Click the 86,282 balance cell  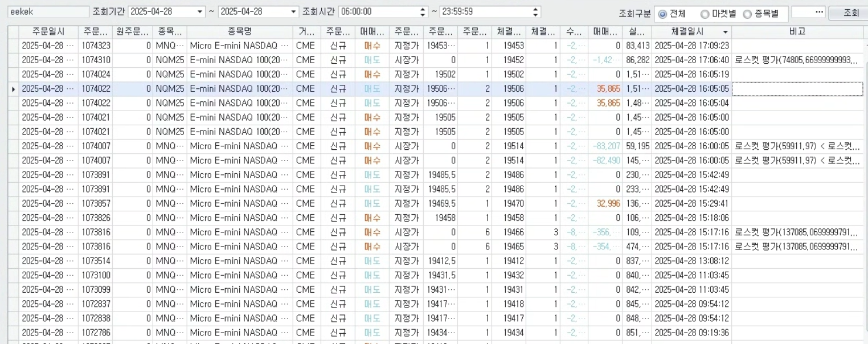(637, 60)
